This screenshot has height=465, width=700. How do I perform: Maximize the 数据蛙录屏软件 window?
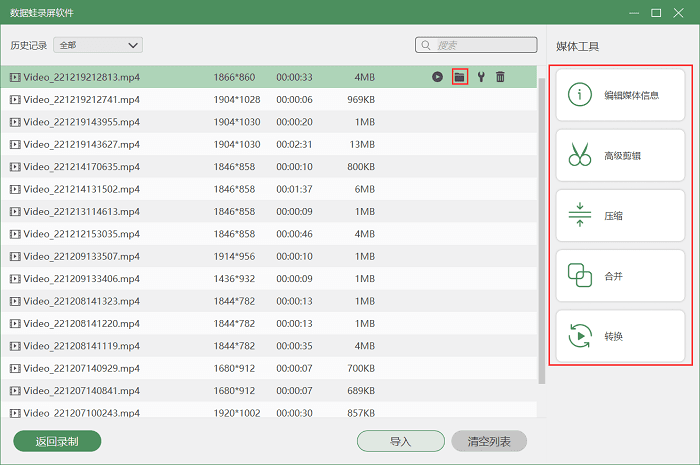tap(656, 13)
